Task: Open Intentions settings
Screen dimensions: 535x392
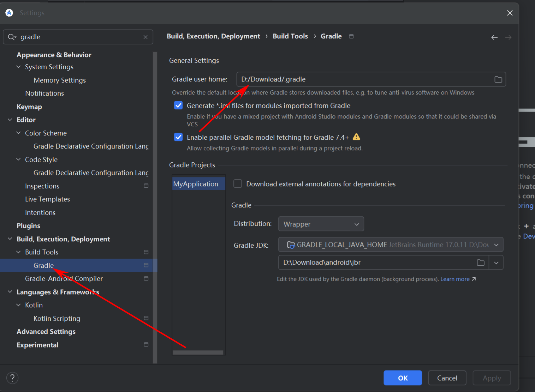Action: (40, 212)
